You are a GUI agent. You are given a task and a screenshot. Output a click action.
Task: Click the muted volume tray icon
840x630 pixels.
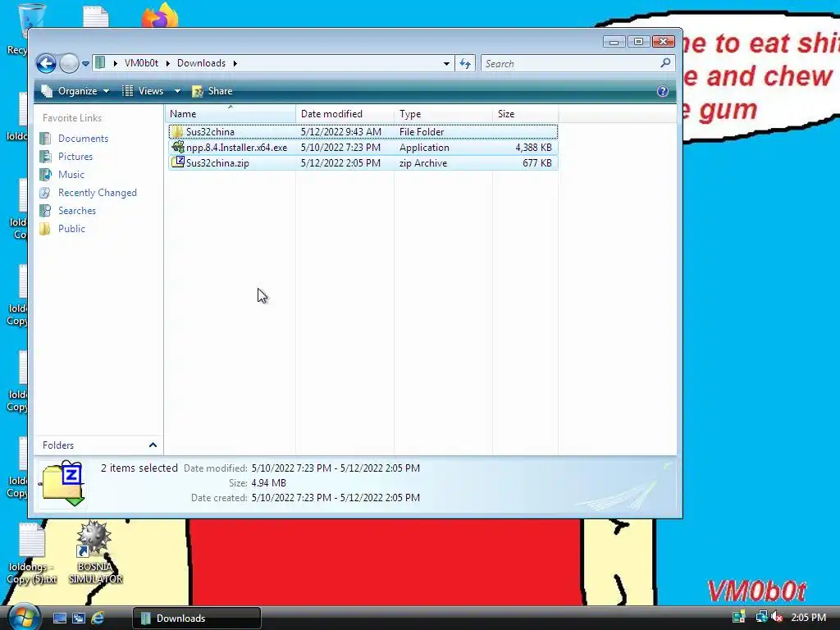coord(777,617)
